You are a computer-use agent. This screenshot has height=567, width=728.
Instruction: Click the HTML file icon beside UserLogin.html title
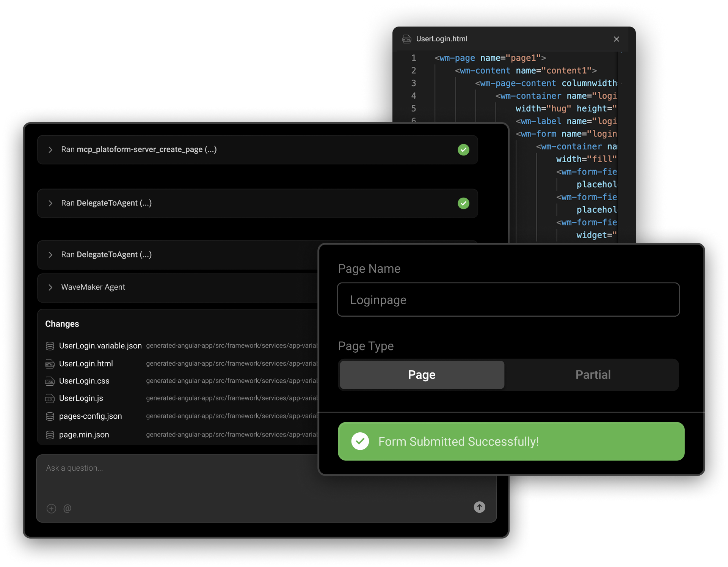click(407, 39)
